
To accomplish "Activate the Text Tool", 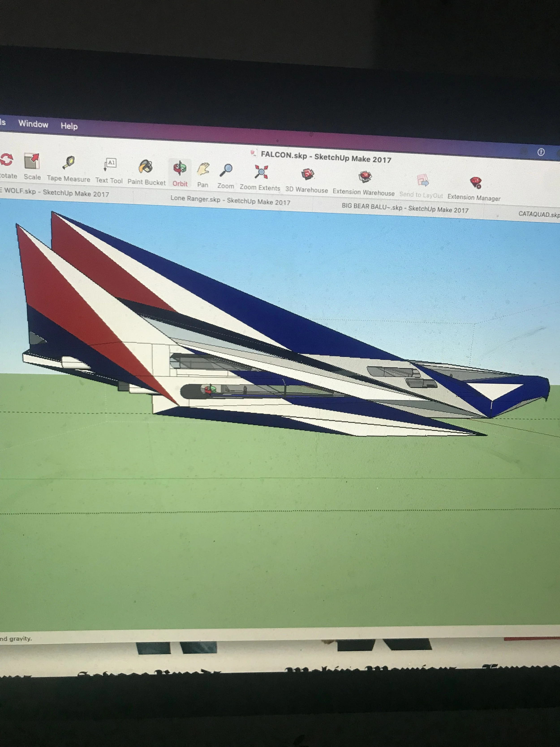I will pos(110,165).
